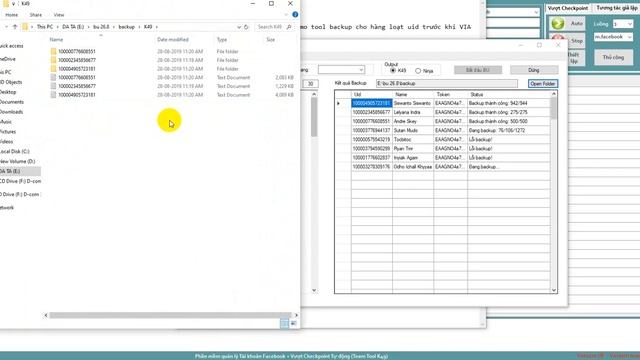The height and width of the screenshot is (360, 640).
Task: Select the Lelyana Indra row name cell
Action: tap(413, 112)
